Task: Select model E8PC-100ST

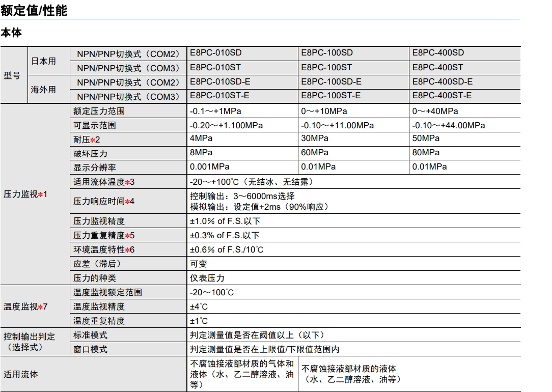Action: pos(326,67)
